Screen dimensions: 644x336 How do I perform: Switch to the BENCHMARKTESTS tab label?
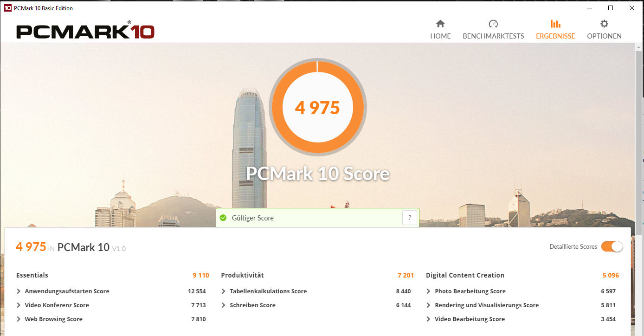493,36
